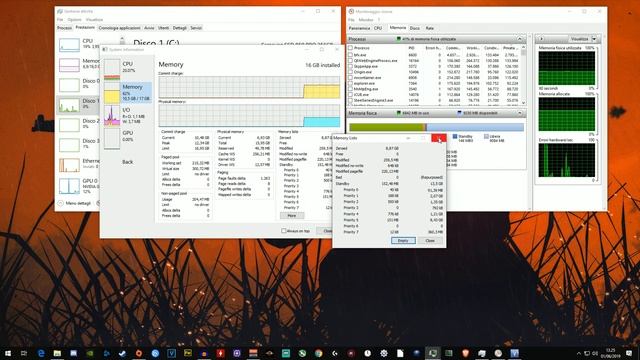Open File menu in Task Manager window
The width and height of the screenshot is (640, 360).
click(60, 20)
